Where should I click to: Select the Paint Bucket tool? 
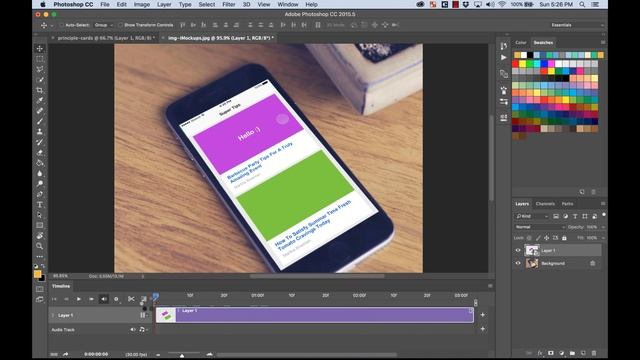click(x=40, y=163)
